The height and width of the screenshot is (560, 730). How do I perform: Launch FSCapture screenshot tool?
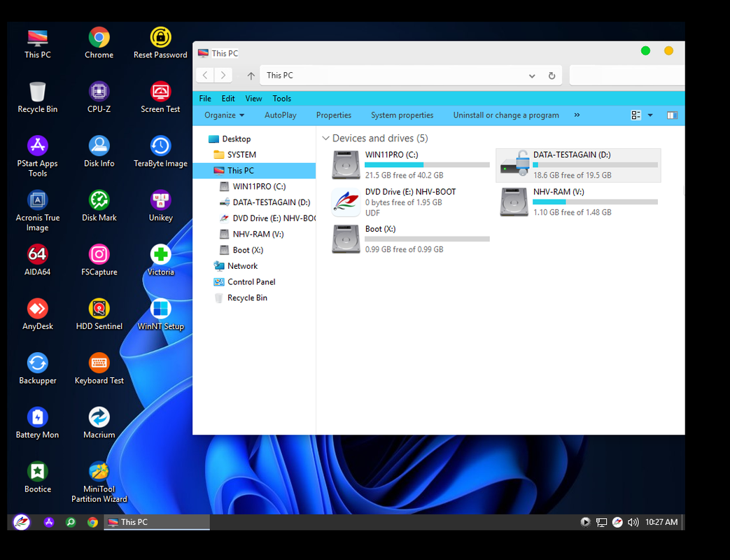click(99, 260)
